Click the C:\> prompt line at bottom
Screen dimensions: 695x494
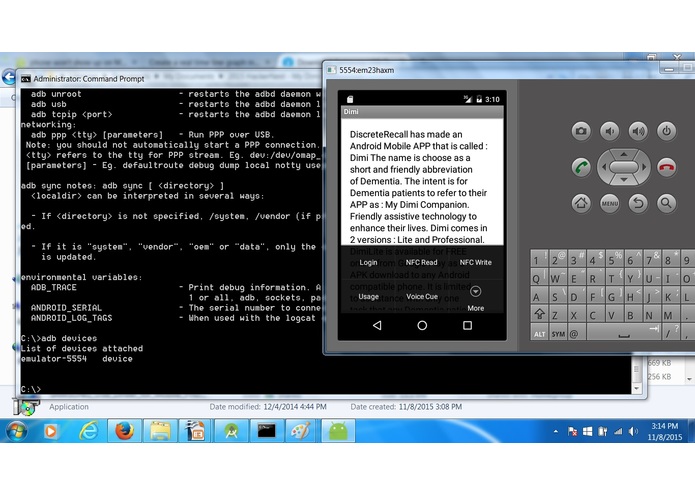click(x=31, y=389)
